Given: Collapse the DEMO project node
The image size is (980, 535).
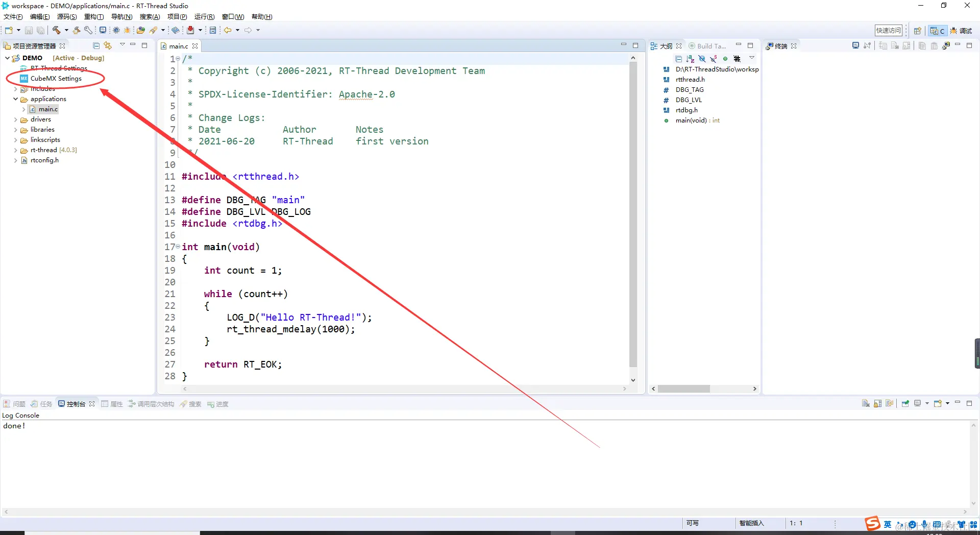Looking at the screenshot, I should [7, 58].
